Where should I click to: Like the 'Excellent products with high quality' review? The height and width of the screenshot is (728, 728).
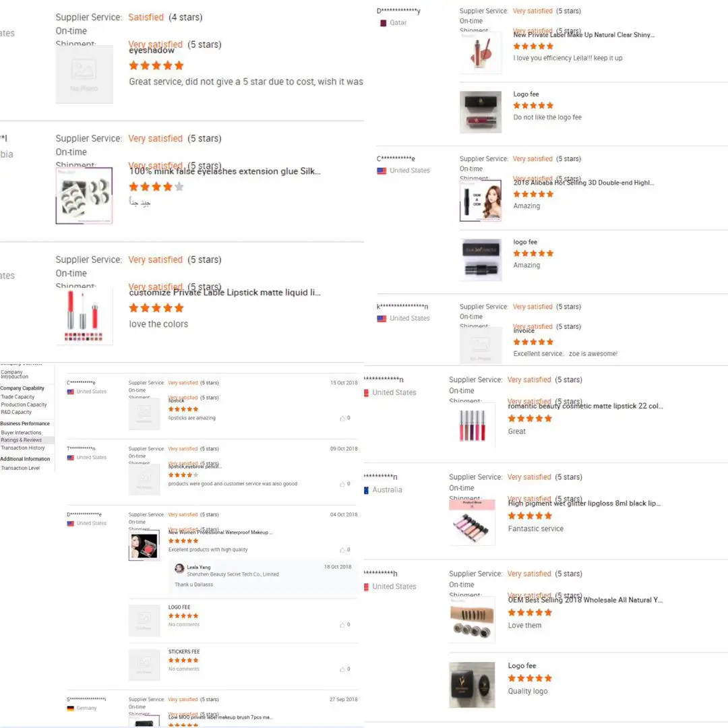[342, 550]
